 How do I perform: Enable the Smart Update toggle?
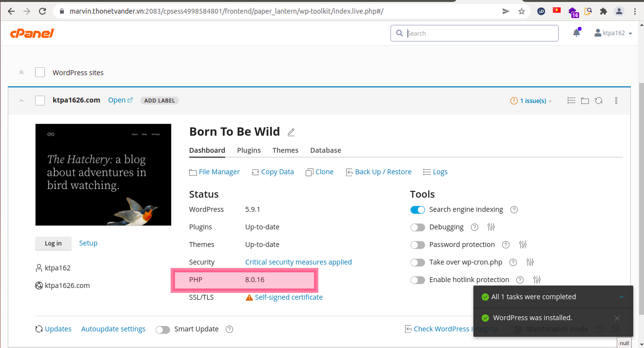[x=163, y=330]
